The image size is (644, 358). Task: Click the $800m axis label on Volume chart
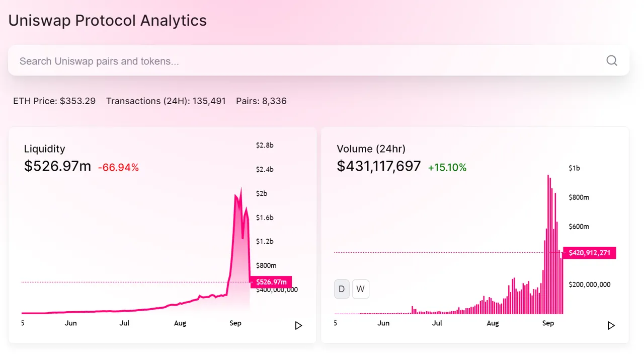(579, 197)
